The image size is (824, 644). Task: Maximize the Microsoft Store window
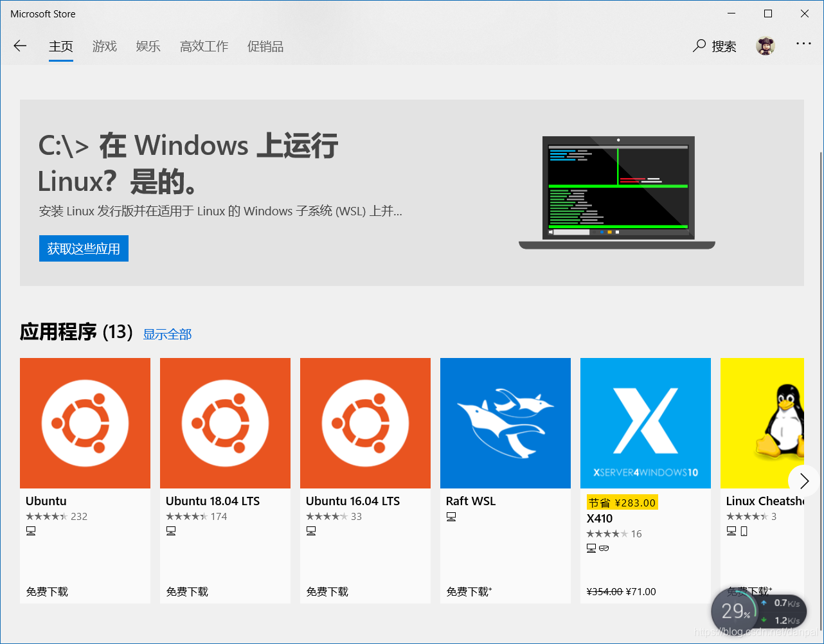coord(768,13)
